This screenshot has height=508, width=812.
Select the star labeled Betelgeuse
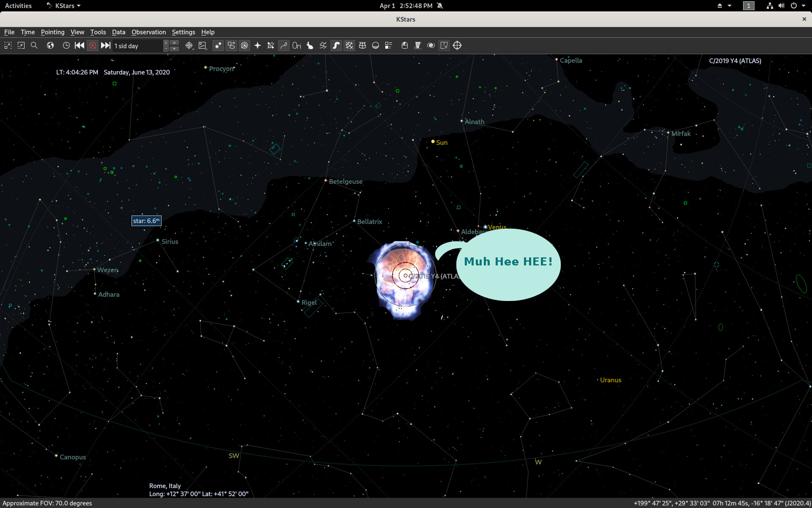[x=326, y=181]
